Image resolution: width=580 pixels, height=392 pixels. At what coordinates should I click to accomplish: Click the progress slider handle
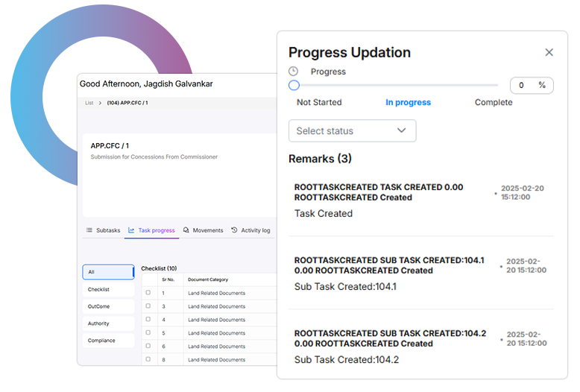pyautogui.click(x=294, y=85)
